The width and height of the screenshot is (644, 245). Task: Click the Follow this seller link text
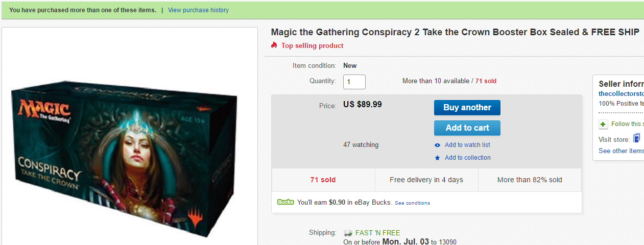627,124
